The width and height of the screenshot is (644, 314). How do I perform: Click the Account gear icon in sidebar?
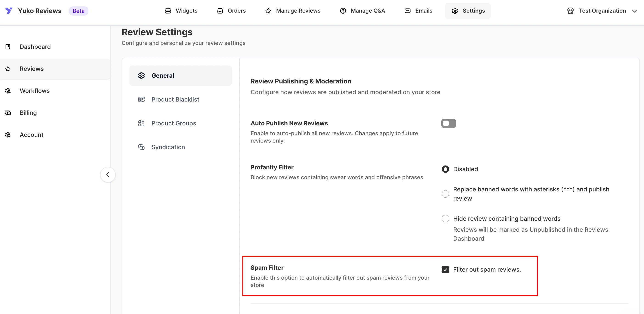[x=8, y=135]
